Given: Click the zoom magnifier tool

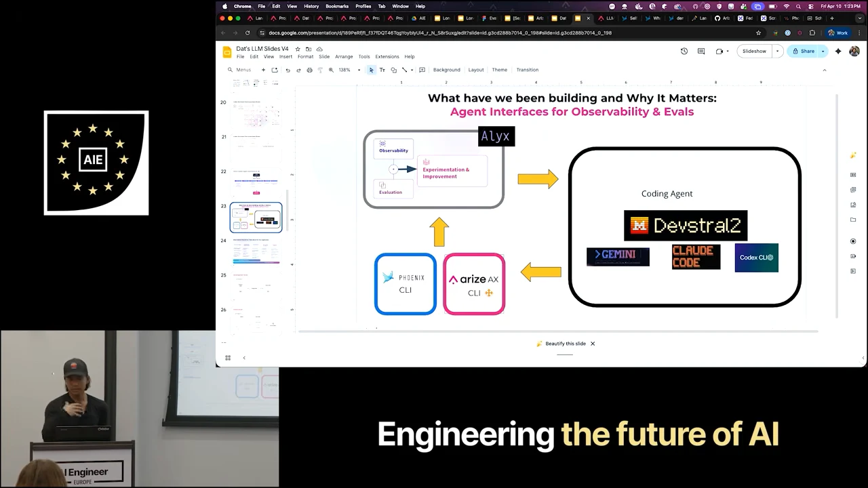Looking at the screenshot, I should coord(331,70).
